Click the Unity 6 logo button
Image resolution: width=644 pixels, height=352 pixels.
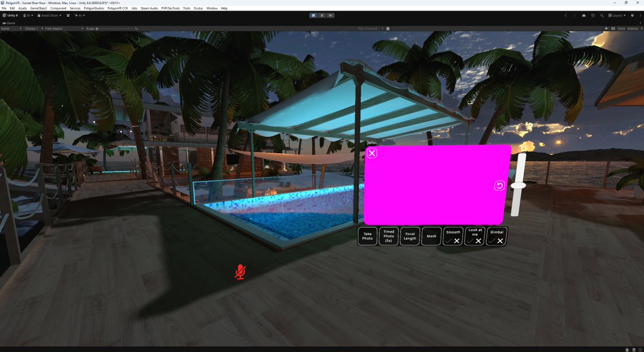(x=10, y=16)
